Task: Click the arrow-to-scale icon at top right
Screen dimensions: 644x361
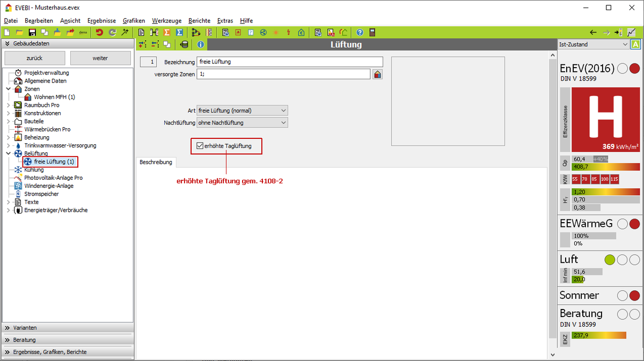Action: coord(618,32)
